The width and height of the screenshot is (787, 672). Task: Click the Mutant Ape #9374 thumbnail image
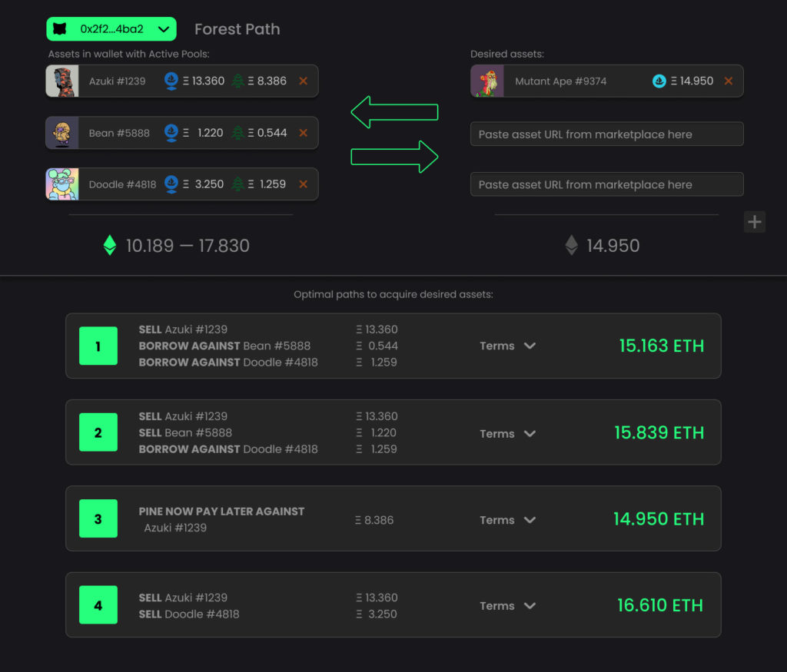pyautogui.click(x=487, y=81)
